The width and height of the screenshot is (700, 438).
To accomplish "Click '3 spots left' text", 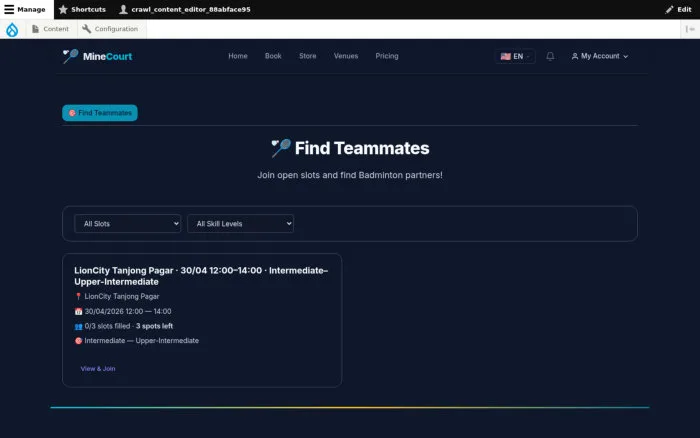I will [154, 326].
